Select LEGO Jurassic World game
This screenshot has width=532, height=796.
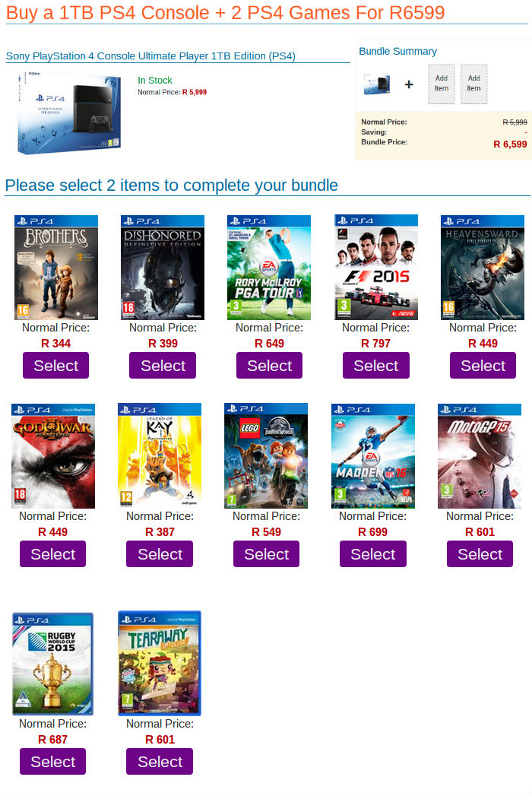[x=266, y=553]
